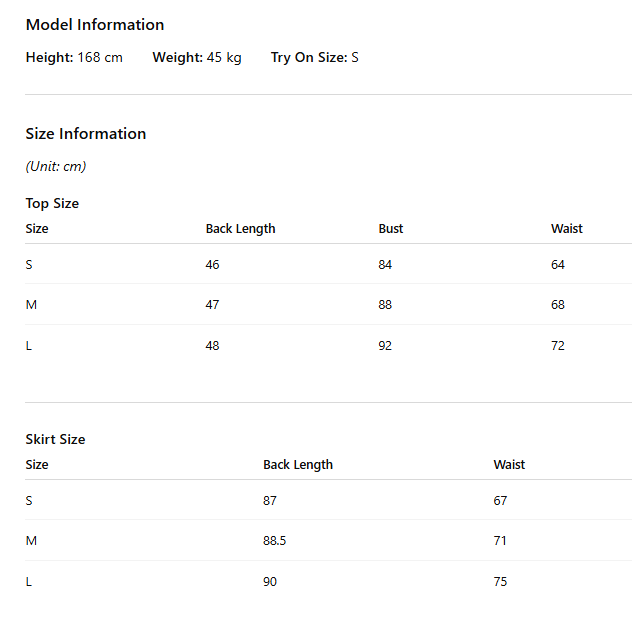Viewport: 632px width, 624px height.
Task: Click bust value 92 in the L row
Action: click(x=385, y=345)
